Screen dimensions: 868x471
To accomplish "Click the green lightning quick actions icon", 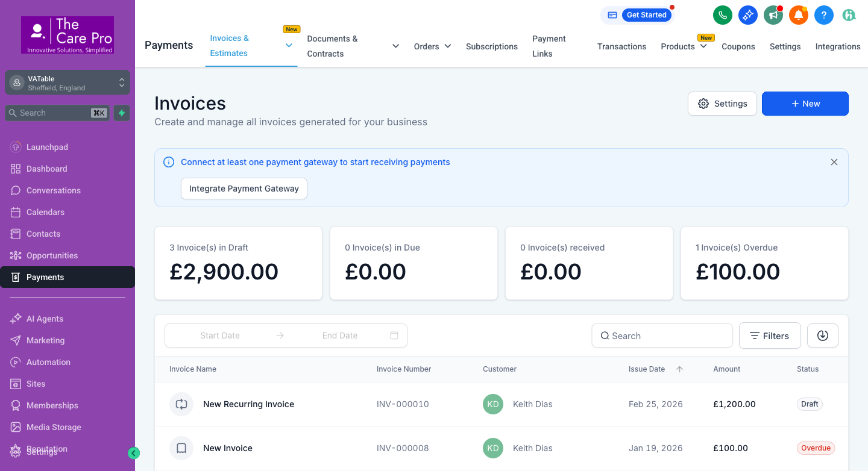I will click(122, 113).
